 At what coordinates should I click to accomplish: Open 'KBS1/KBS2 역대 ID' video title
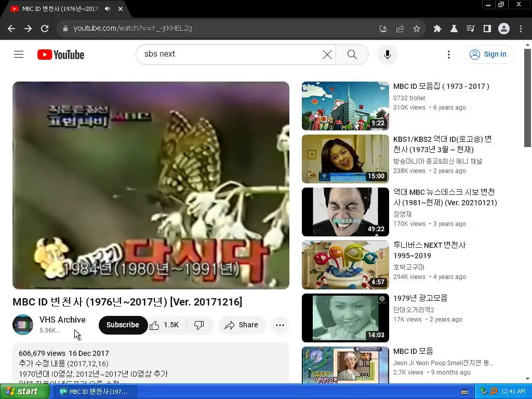tap(443, 144)
